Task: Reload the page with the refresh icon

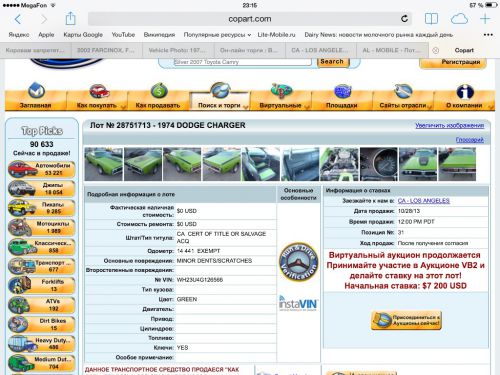Action: click(x=404, y=19)
